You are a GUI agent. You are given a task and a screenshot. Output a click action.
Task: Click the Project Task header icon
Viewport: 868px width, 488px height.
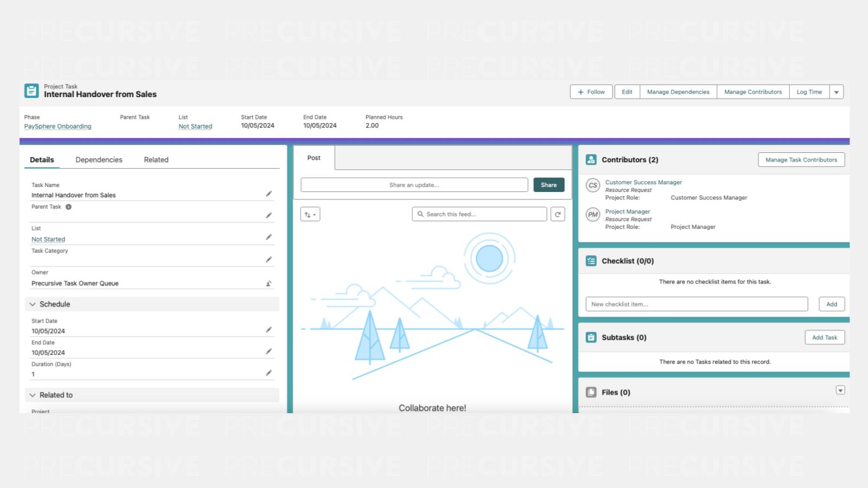[31, 91]
